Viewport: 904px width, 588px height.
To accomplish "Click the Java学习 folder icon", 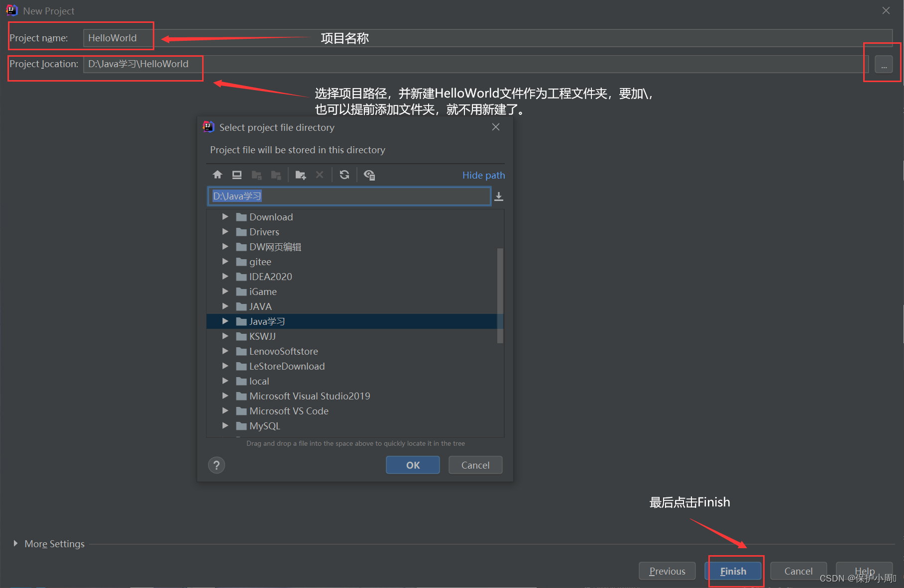I will coord(241,321).
